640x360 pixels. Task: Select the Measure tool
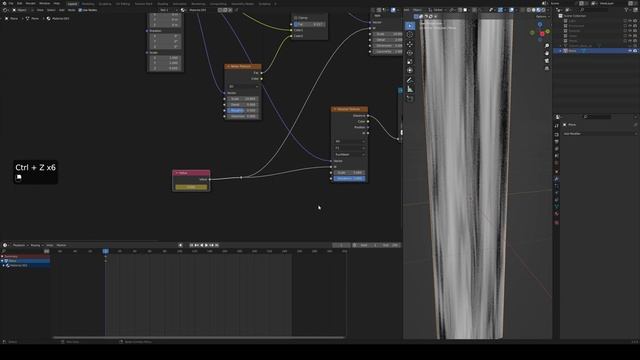pyautogui.click(x=410, y=89)
